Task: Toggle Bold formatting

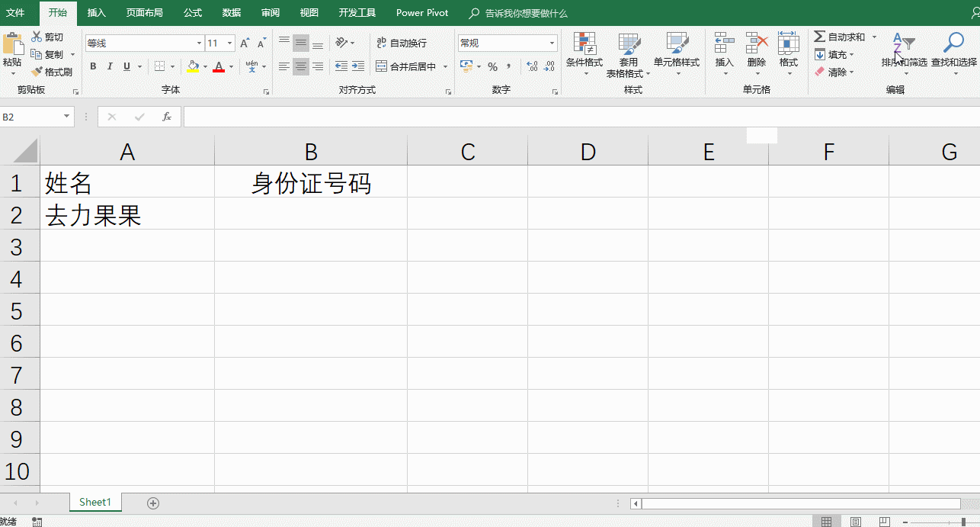Action: click(x=93, y=66)
